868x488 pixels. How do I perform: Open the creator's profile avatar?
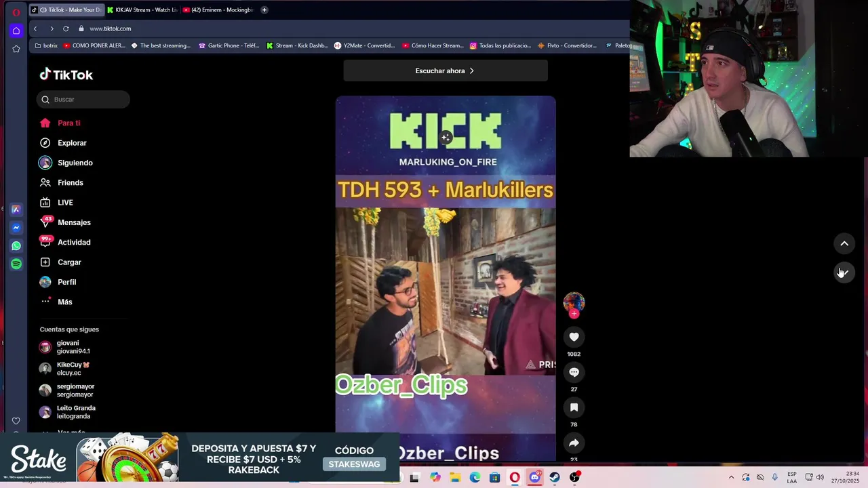click(574, 302)
